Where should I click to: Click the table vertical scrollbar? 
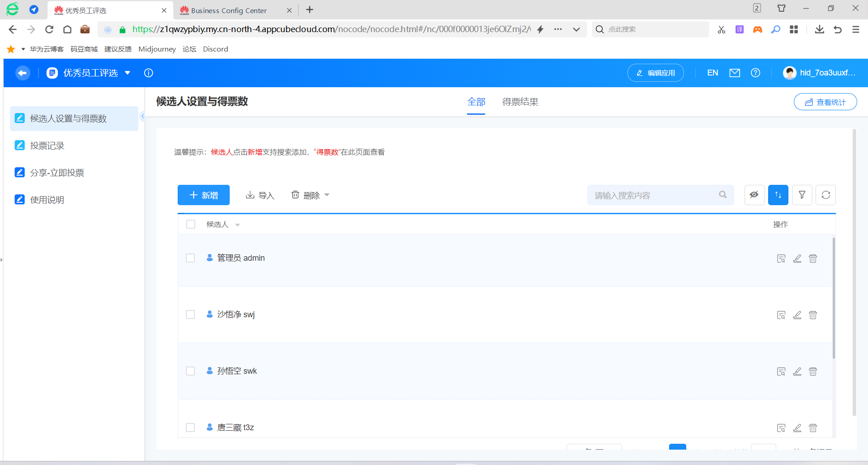[x=834, y=298]
